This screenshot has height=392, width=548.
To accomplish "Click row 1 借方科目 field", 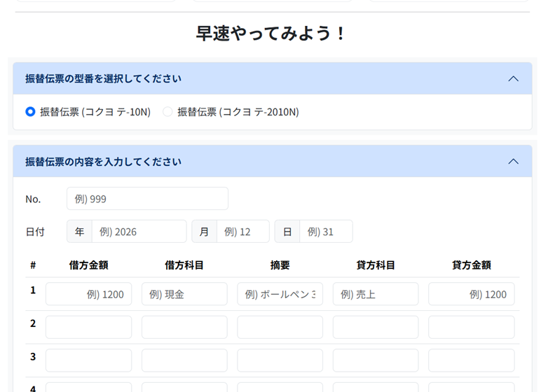I will click(x=184, y=294).
